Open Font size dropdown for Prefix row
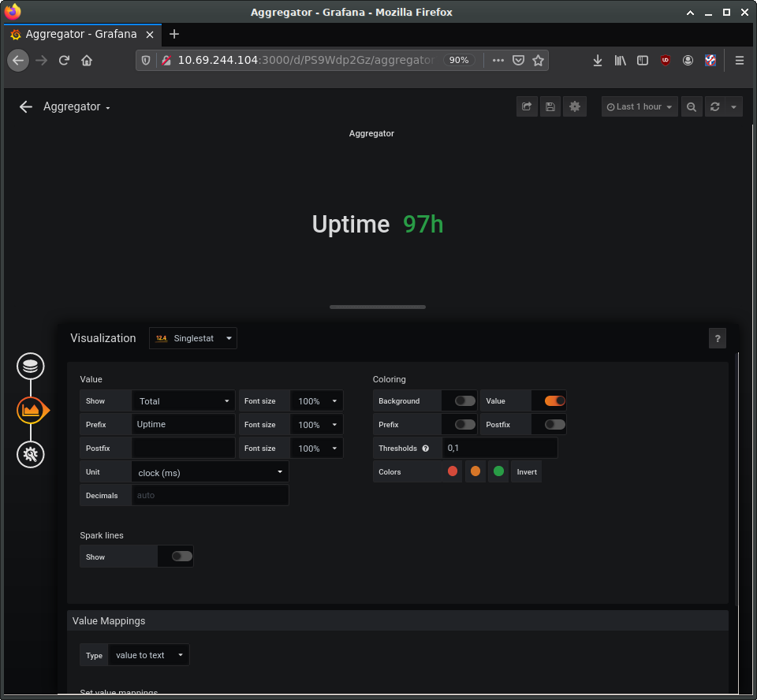Image resolution: width=757 pixels, height=700 pixels. tap(317, 425)
